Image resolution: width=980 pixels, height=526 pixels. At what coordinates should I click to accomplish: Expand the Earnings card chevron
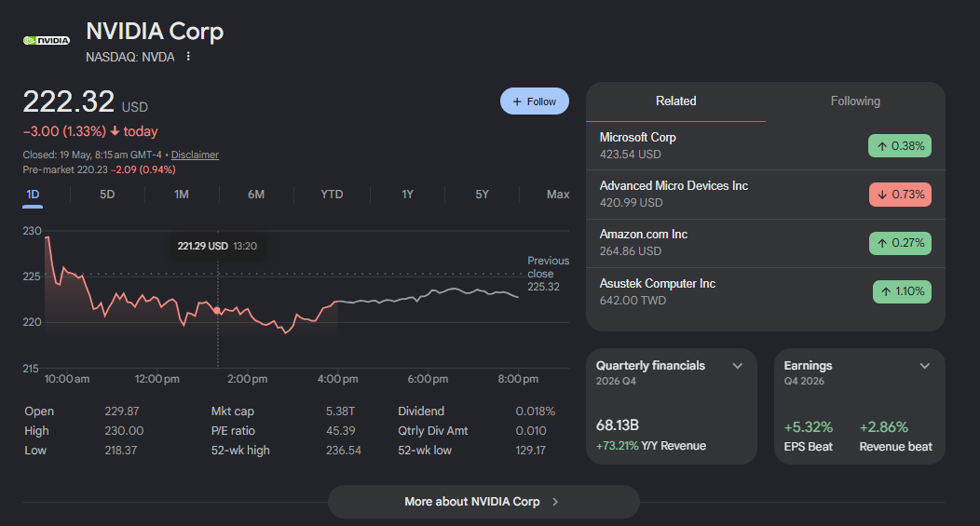925,366
